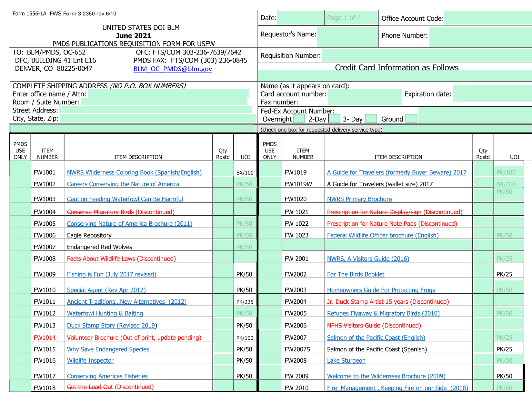532x411 pixels.
Task: Open Federal Wildlife Officer brochure link
Action: coord(383,235)
